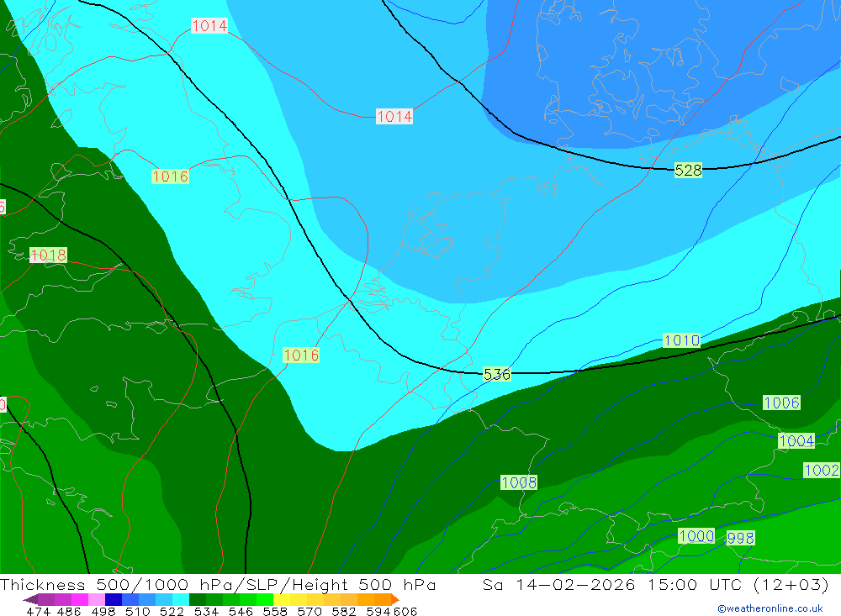Click the 1006 isobar label
Screen dimensions: 841x616
pos(781,403)
